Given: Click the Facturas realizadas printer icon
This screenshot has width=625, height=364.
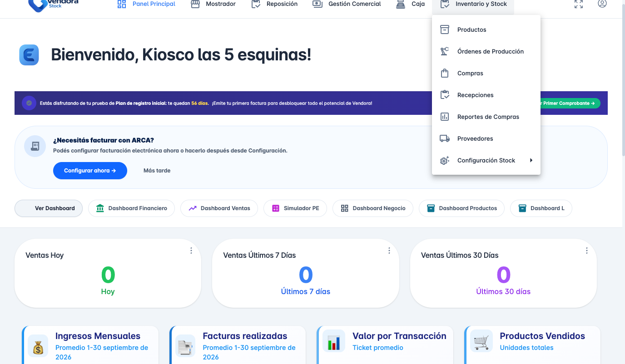Looking at the screenshot, I should [185, 346].
